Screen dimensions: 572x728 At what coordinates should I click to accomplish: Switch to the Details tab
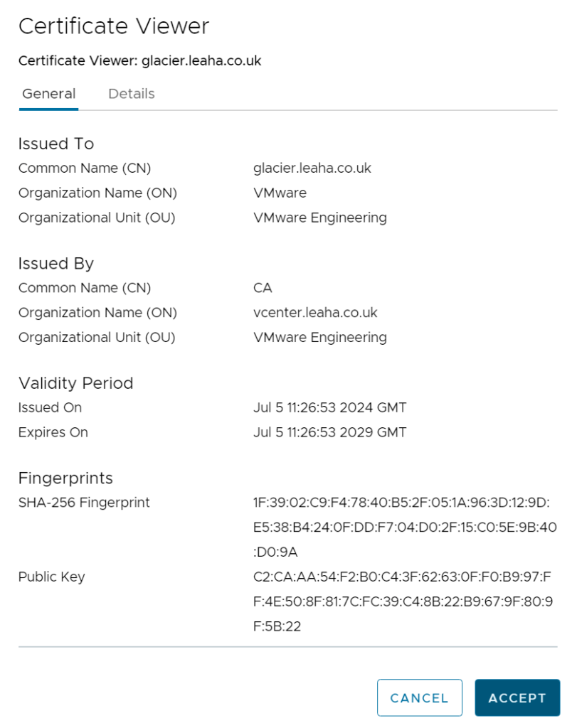click(x=132, y=94)
